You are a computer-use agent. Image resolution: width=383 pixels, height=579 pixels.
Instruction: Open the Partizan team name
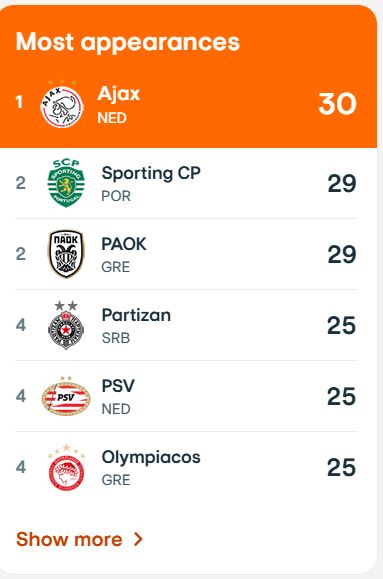[x=136, y=315]
